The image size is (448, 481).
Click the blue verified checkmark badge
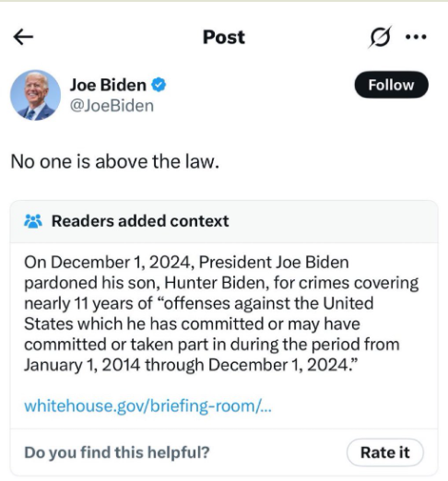(x=159, y=85)
